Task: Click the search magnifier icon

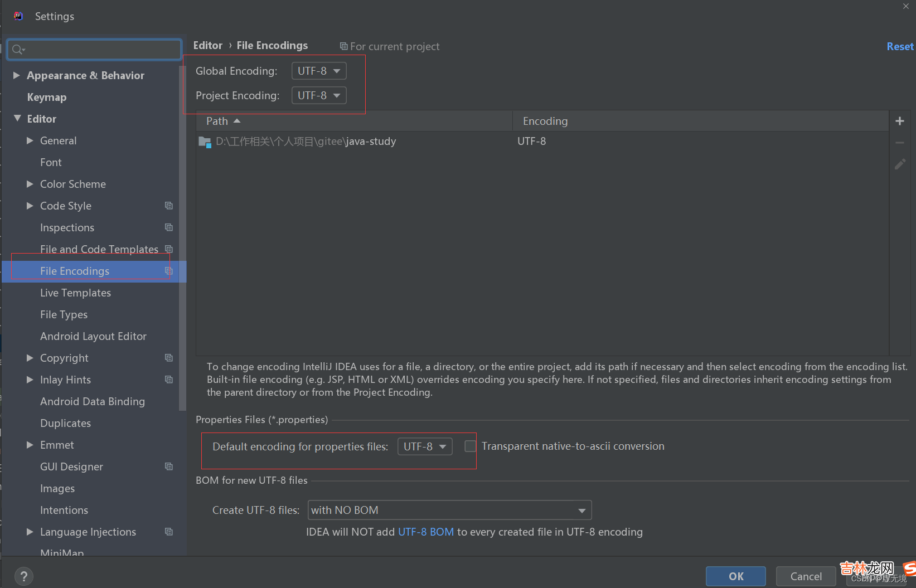Action: [18, 50]
